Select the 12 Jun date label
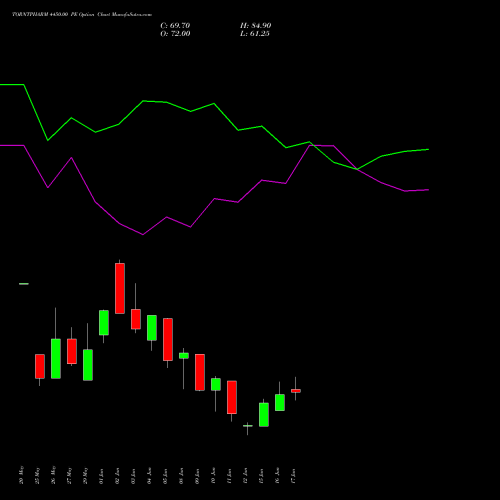The width and height of the screenshot is (500, 500). pos(246,476)
